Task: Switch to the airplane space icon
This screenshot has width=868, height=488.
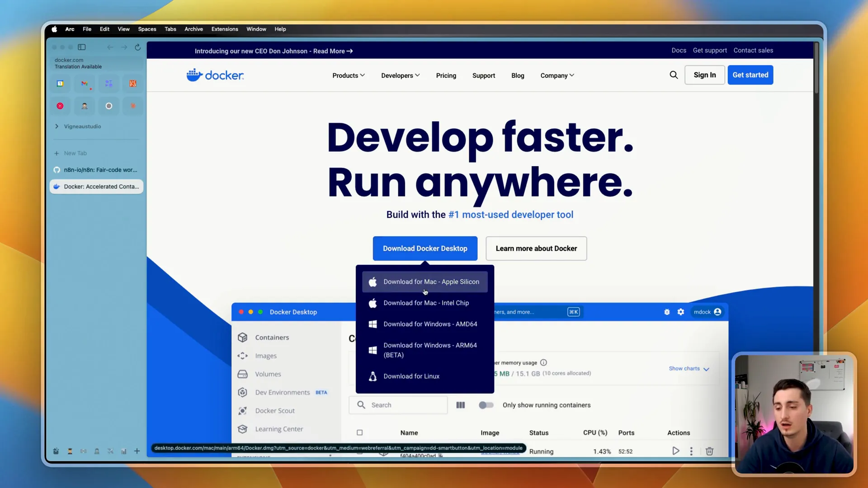Action: (110, 451)
